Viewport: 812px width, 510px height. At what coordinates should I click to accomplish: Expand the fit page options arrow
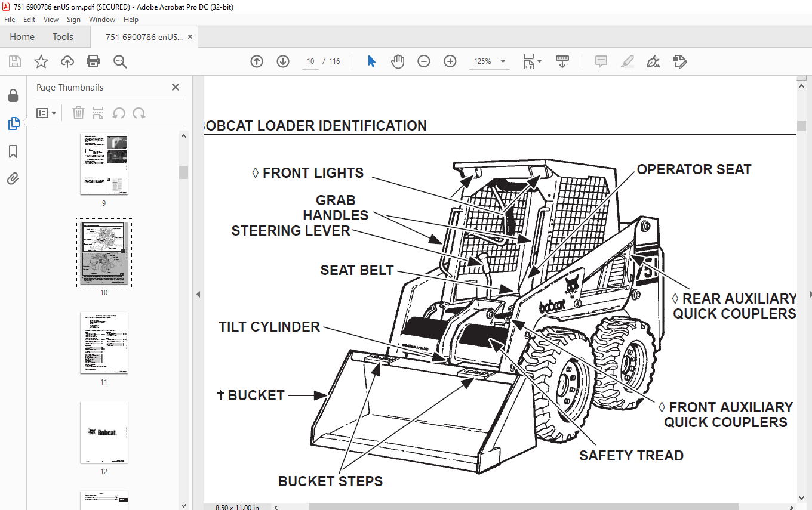click(539, 61)
